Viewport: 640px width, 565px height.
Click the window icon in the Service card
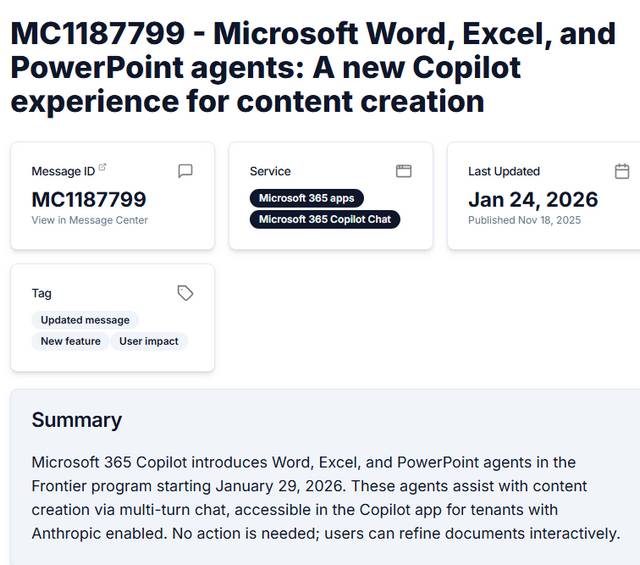(x=403, y=171)
